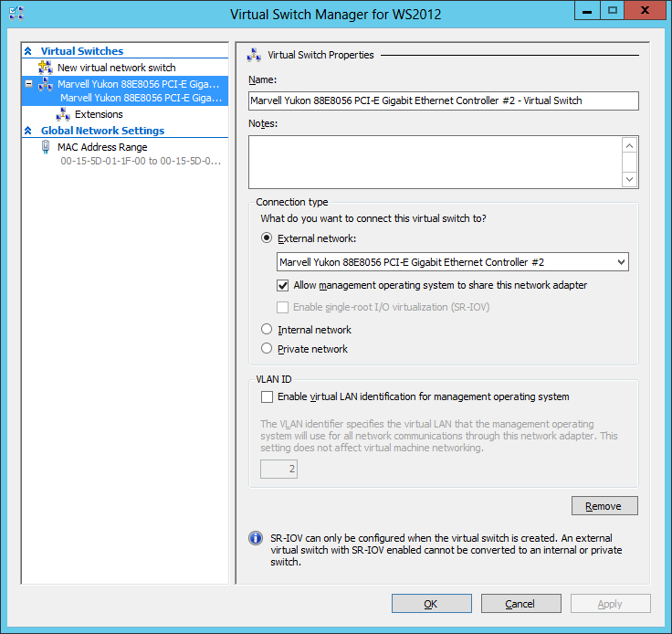
Task: Enable virtual LAN identification checkbox
Action: (267, 396)
